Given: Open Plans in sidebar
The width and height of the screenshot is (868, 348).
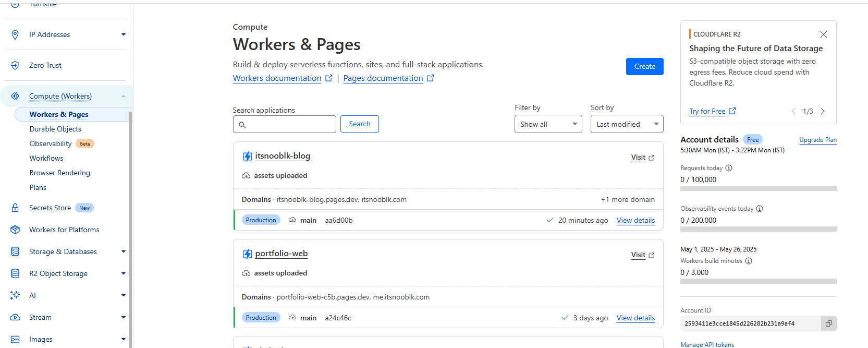Looking at the screenshot, I should (x=38, y=187).
